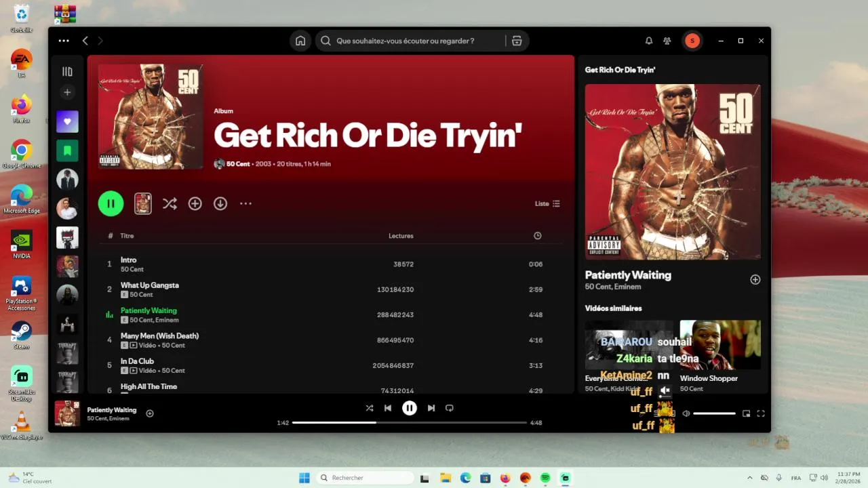Open the NVIDIA desktop shortcut
The height and width of the screenshot is (488, 868).
(x=22, y=245)
